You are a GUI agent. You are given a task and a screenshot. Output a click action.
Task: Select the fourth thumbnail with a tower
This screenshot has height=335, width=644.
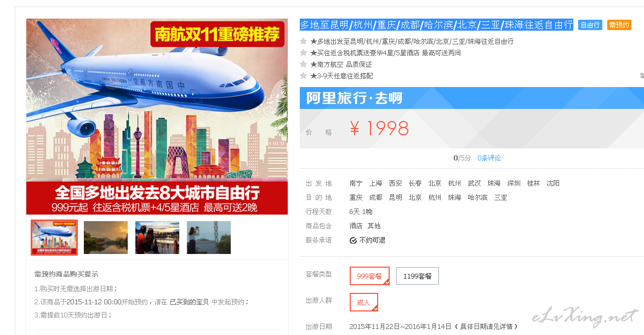(x=209, y=238)
